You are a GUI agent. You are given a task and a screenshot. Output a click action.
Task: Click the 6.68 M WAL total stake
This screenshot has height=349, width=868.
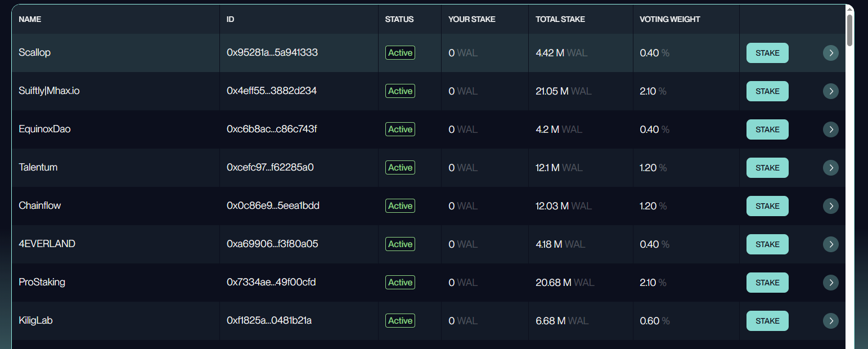562,321
